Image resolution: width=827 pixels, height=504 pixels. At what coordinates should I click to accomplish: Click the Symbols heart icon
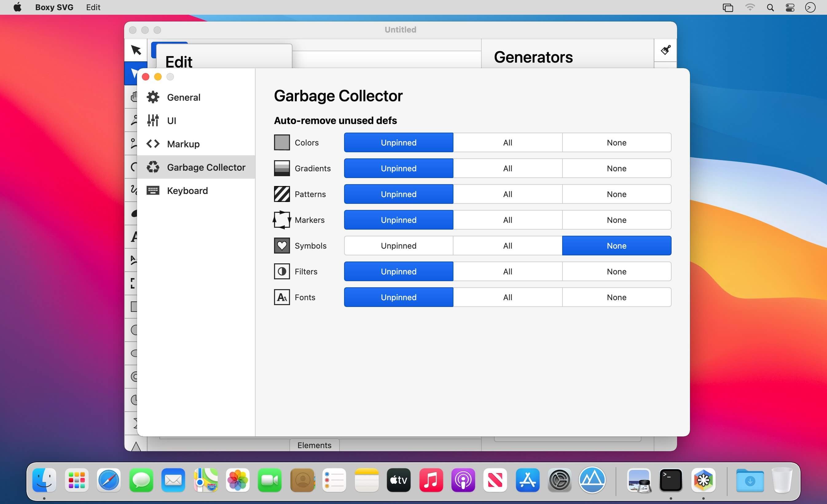(281, 245)
